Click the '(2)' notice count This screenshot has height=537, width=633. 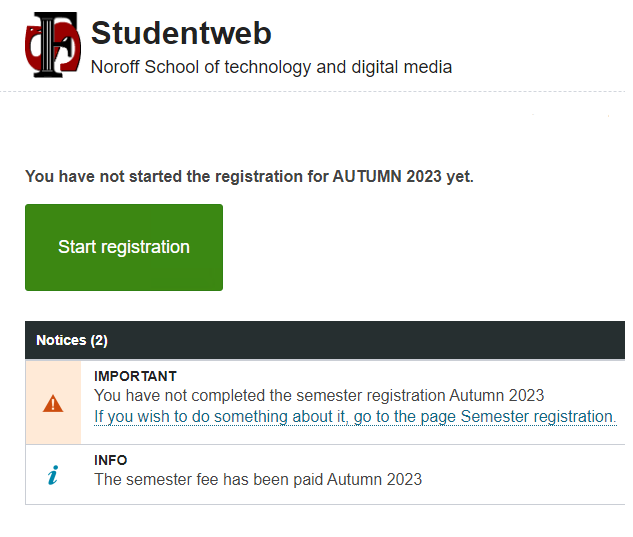[99, 340]
